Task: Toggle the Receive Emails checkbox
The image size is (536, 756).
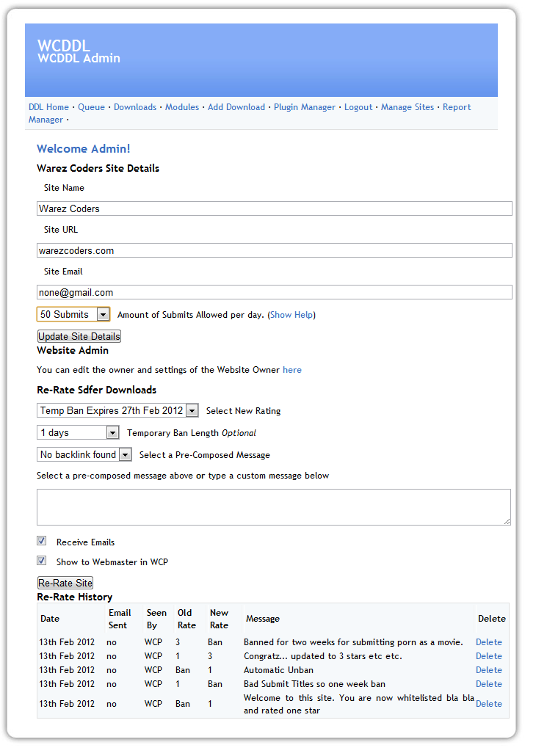Action: coord(42,541)
